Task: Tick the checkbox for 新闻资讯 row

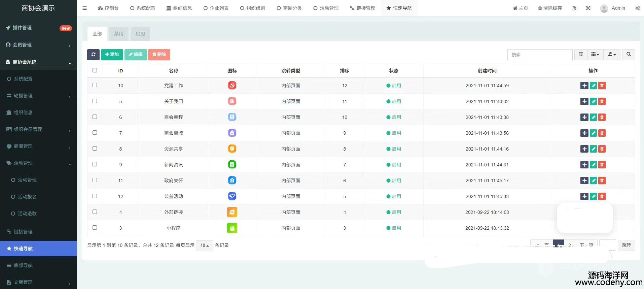Action: point(95,164)
